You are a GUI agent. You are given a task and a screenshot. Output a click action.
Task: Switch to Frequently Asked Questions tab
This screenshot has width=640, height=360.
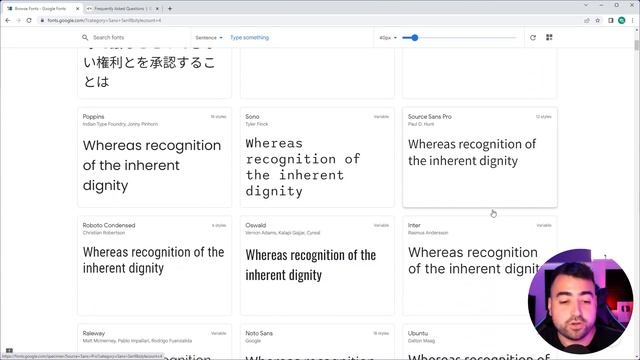(122, 9)
